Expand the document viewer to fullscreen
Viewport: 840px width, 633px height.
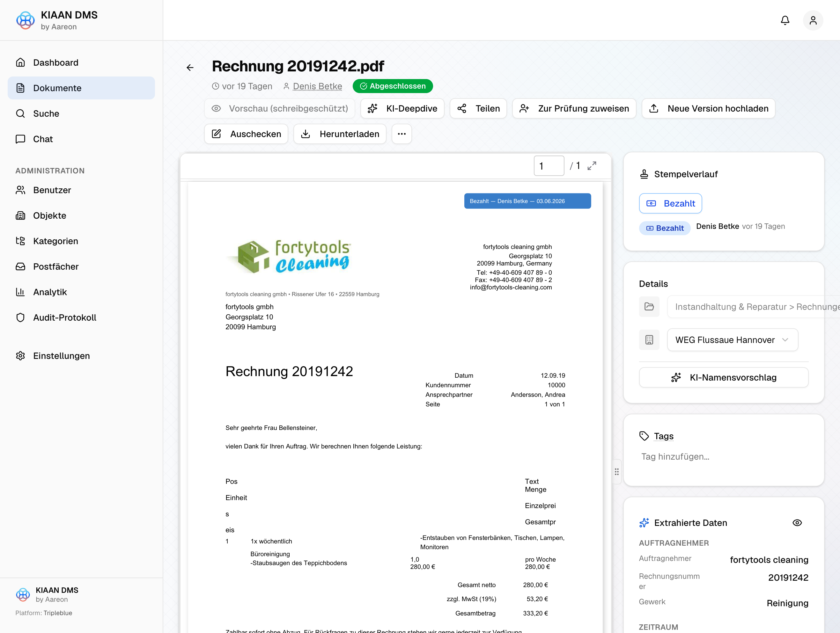point(592,166)
